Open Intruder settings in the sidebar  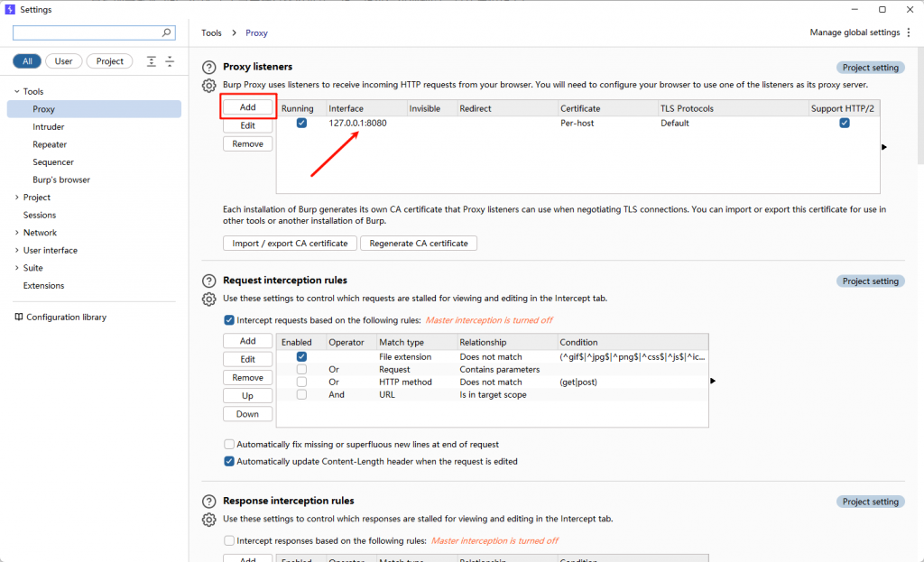pos(49,126)
